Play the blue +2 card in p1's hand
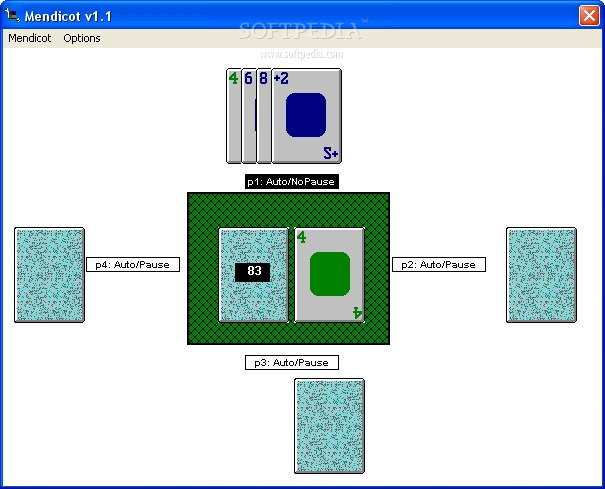This screenshot has height=489, width=605. 306,116
